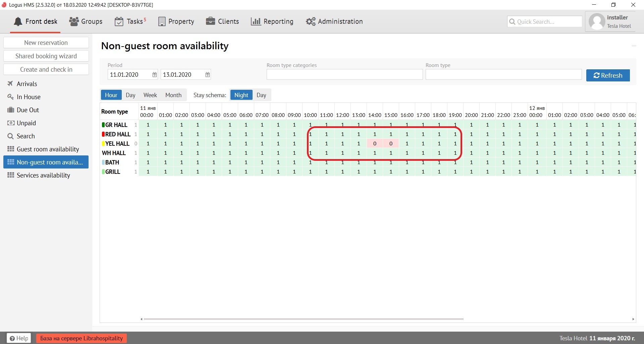Open the period end date calendar picker
Image resolution: width=644 pixels, height=344 pixels.
208,75
